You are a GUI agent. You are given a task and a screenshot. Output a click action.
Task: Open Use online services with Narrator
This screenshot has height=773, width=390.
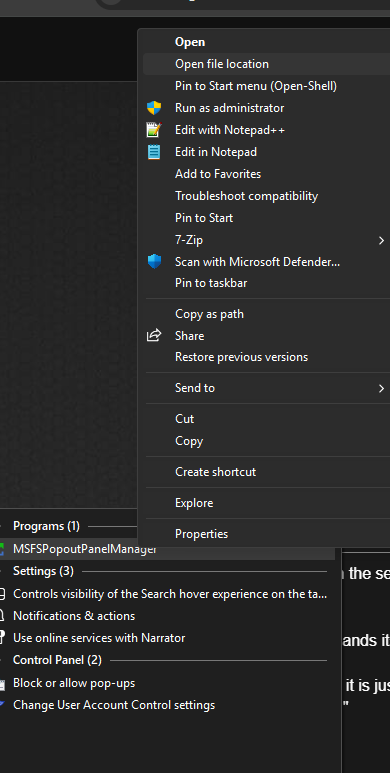click(x=99, y=638)
